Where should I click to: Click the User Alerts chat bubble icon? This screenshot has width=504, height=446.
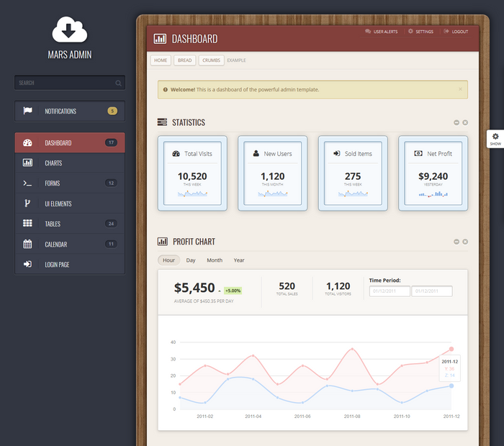[x=368, y=31]
